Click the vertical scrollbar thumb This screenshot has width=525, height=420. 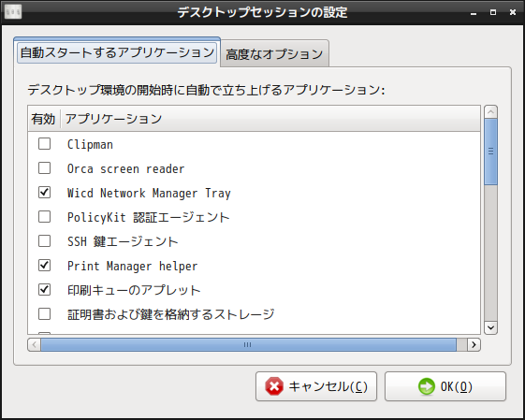click(x=491, y=152)
